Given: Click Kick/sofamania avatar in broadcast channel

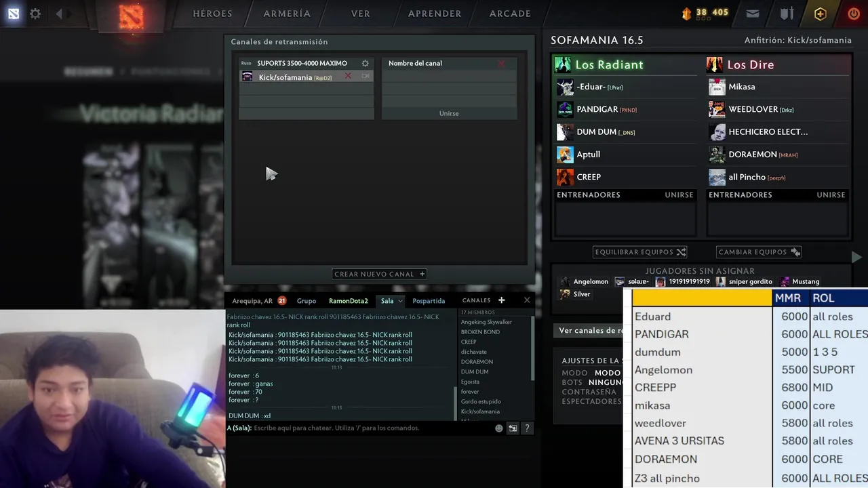Looking at the screenshot, I should click(x=248, y=77).
